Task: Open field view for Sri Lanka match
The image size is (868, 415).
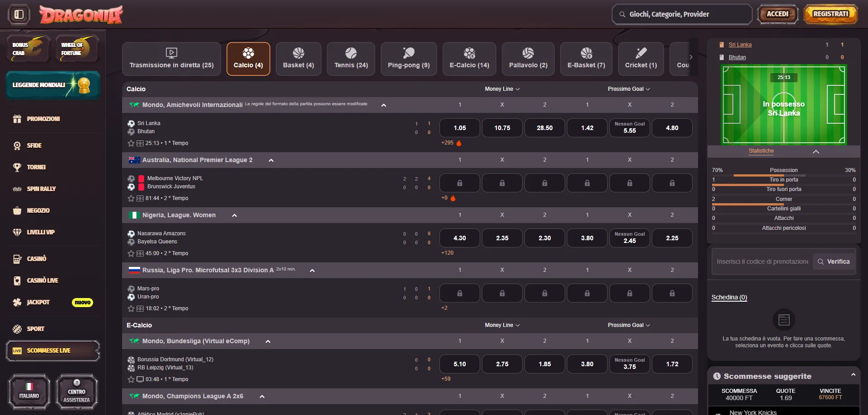Action: pos(140,143)
